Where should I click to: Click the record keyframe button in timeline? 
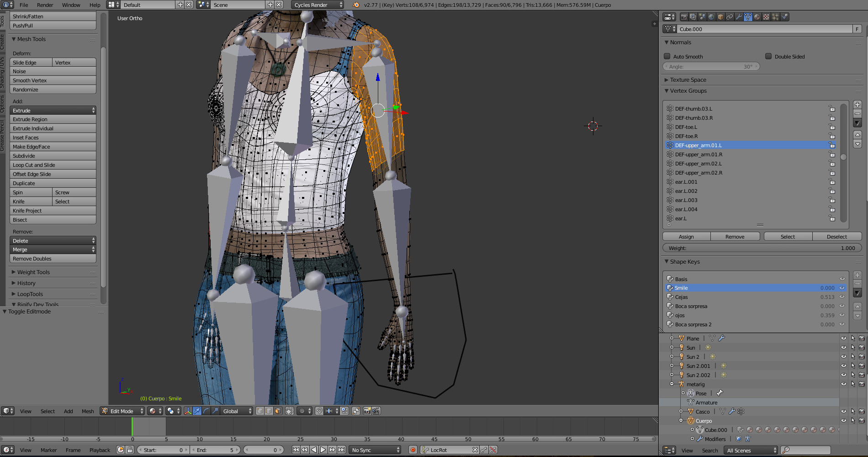[413, 450]
